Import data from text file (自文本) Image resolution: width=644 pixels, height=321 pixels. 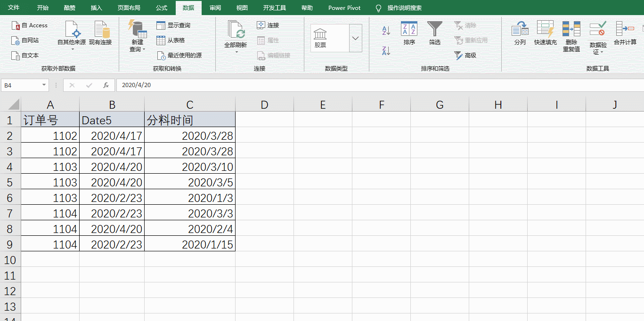pyautogui.click(x=25, y=56)
